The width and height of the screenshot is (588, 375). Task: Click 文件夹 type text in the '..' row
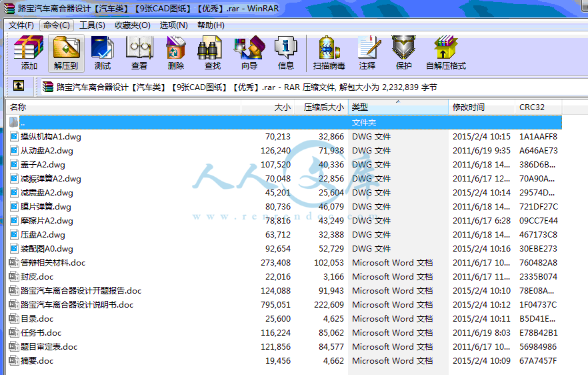[364, 122]
